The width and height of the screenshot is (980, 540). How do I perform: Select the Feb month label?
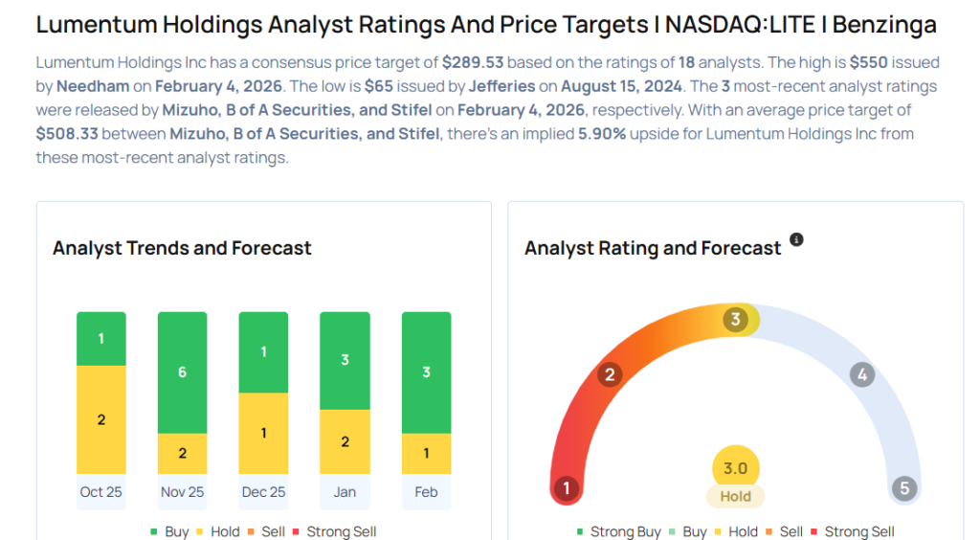(x=426, y=492)
